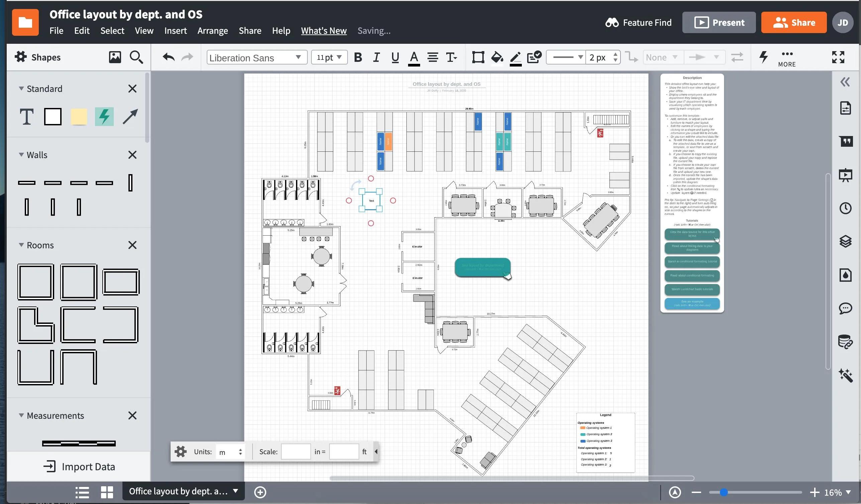Collapse the Measurements section
Viewport: 861px width, 504px height.
click(19, 415)
